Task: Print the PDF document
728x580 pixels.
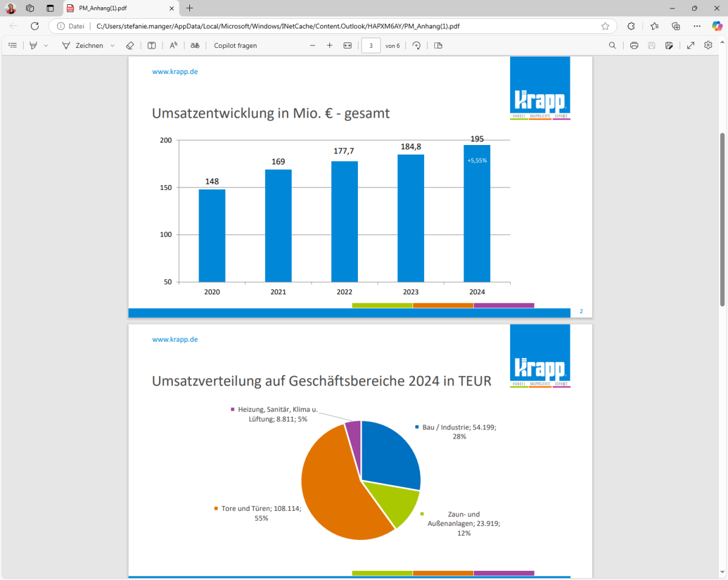Action: point(634,46)
